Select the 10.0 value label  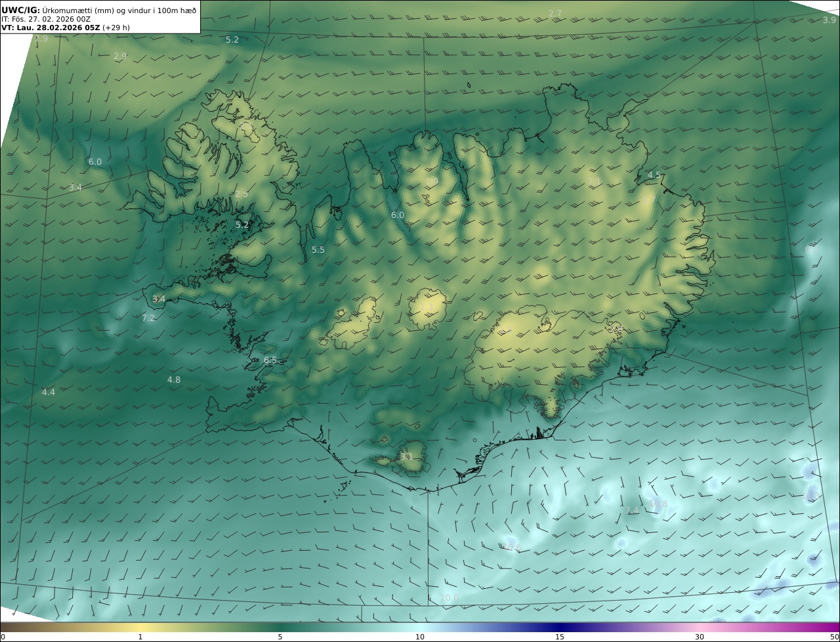450,597
